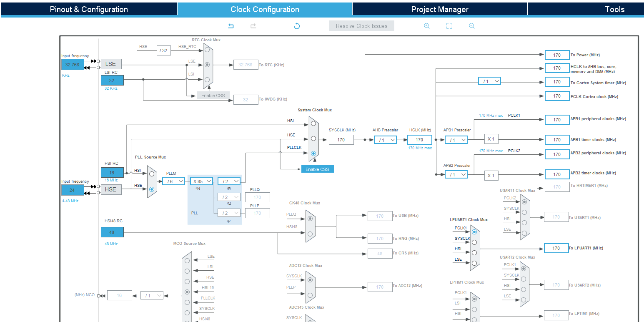
Task: Expand the AHB Prescaler dropdown
Action: 385,140
